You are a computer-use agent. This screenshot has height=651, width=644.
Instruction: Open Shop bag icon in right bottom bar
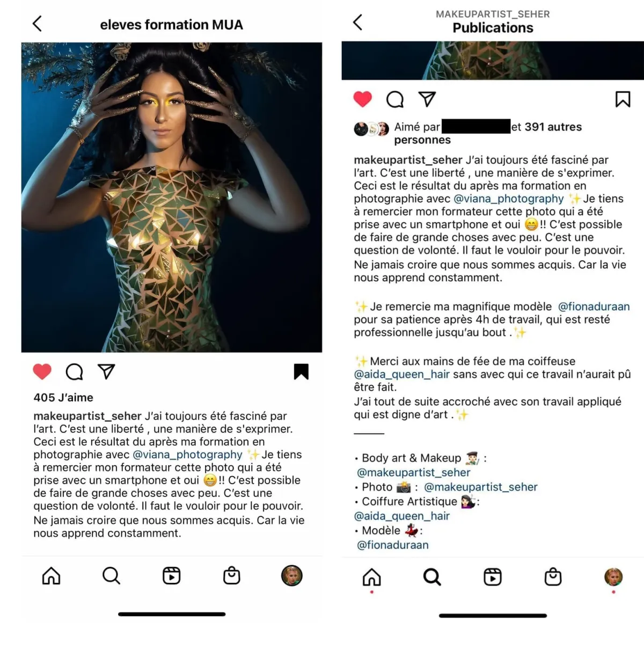click(x=553, y=577)
